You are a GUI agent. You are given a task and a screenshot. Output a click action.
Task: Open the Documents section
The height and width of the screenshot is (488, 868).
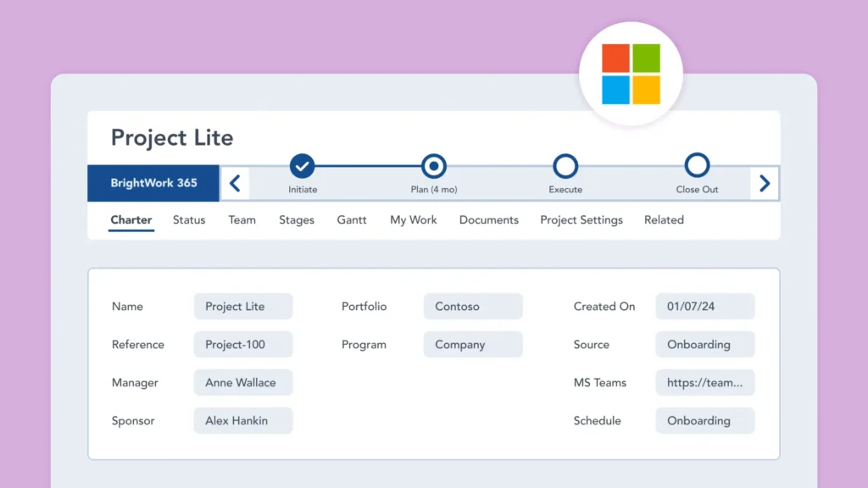[x=488, y=220]
